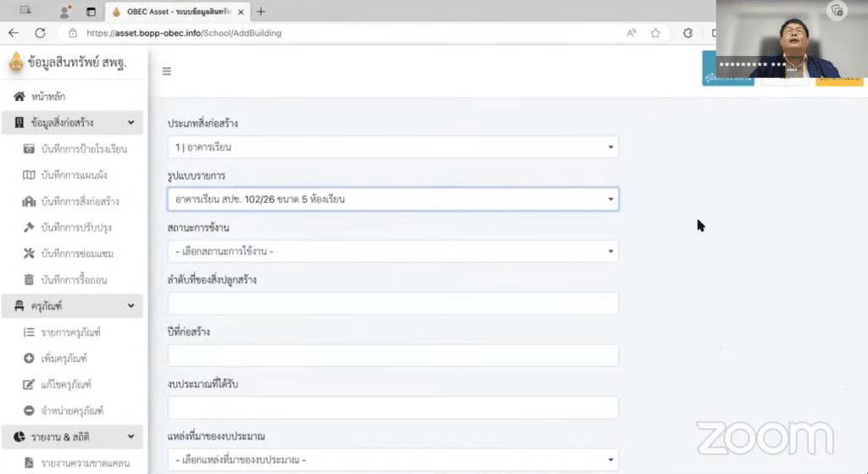
Task: Click the plus circle icon for เพิ่มครุภัณฑ์
Action: click(29, 359)
